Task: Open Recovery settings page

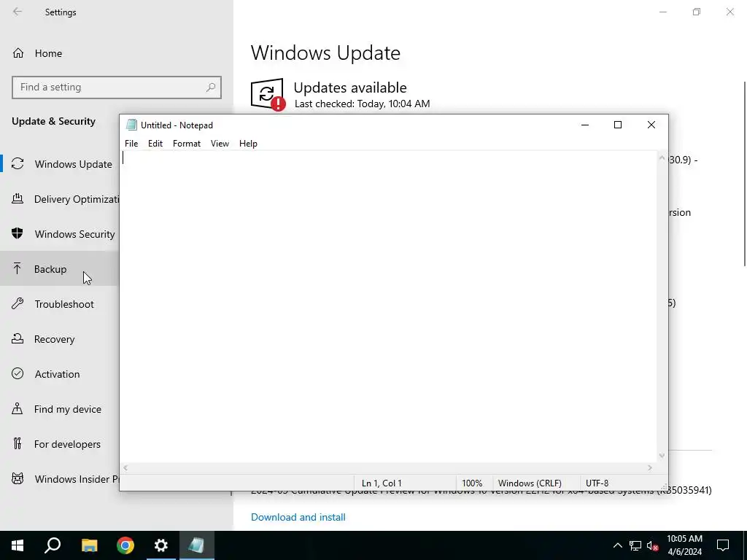Action: 60,338
